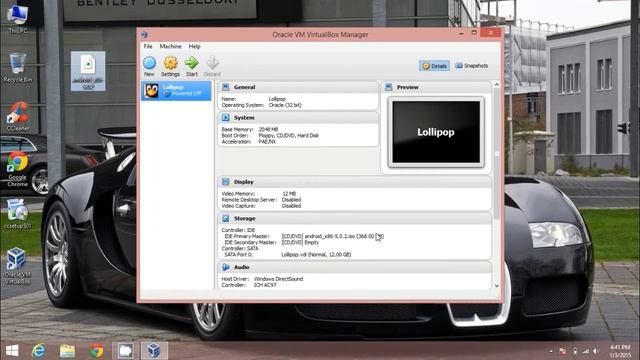Click the Windows DirectSound host driver text
Image resolution: width=640 pixels, height=360 pixels.
(x=278, y=279)
